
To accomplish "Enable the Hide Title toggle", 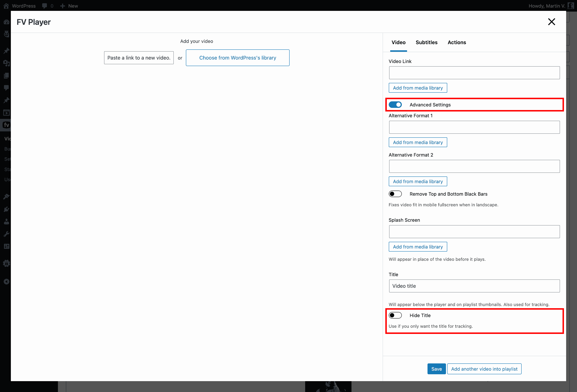I will 395,315.
